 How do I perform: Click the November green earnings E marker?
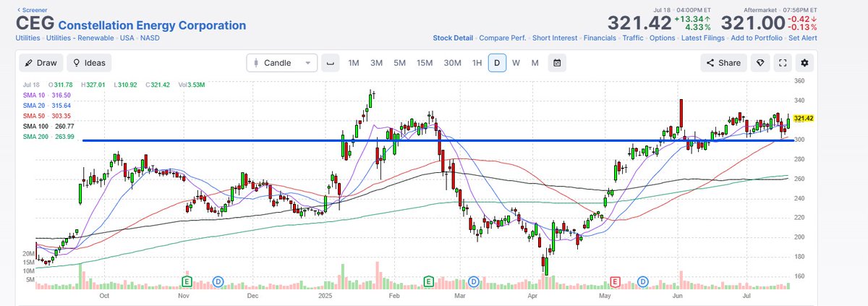point(187,281)
